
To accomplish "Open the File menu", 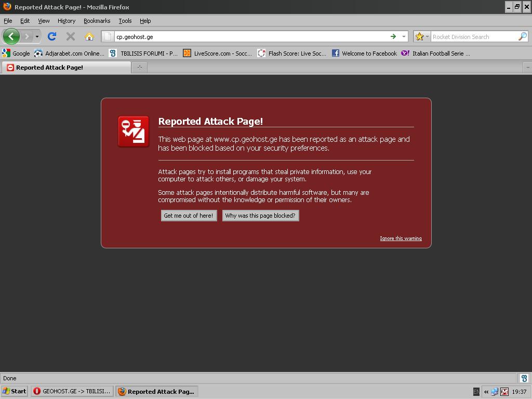I will (x=8, y=21).
